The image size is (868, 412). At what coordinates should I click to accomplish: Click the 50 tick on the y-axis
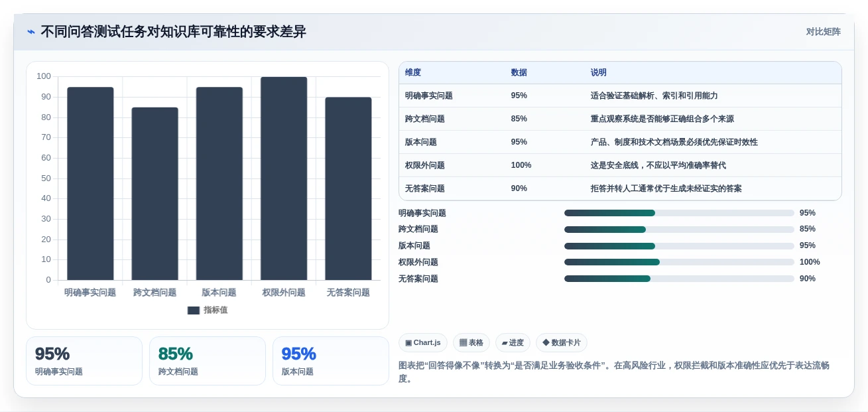[x=46, y=178]
